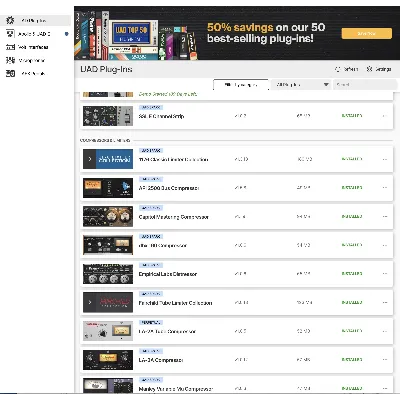Select the LA-3A Compressor name

tap(161, 360)
